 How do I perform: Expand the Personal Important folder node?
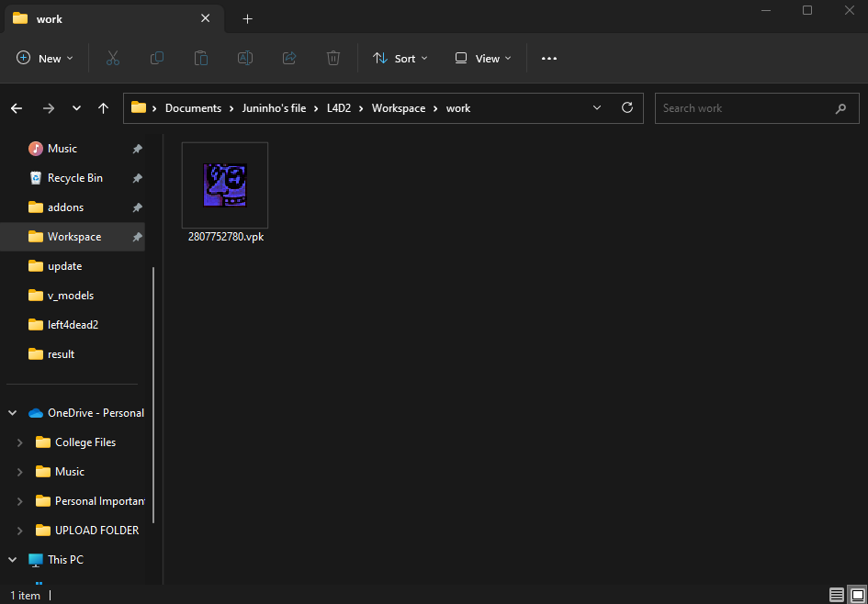tap(20, 501)
